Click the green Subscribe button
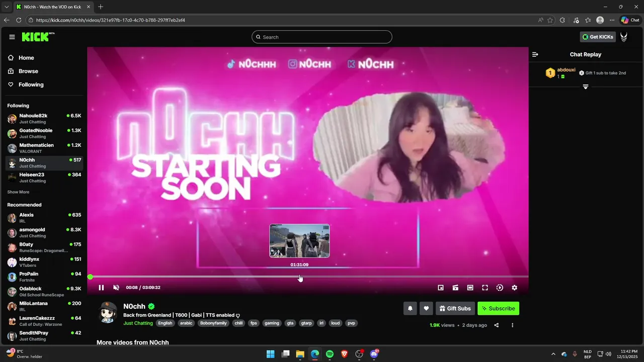The height and width of the screenshot is (362, 644). (x=498, y=308)
